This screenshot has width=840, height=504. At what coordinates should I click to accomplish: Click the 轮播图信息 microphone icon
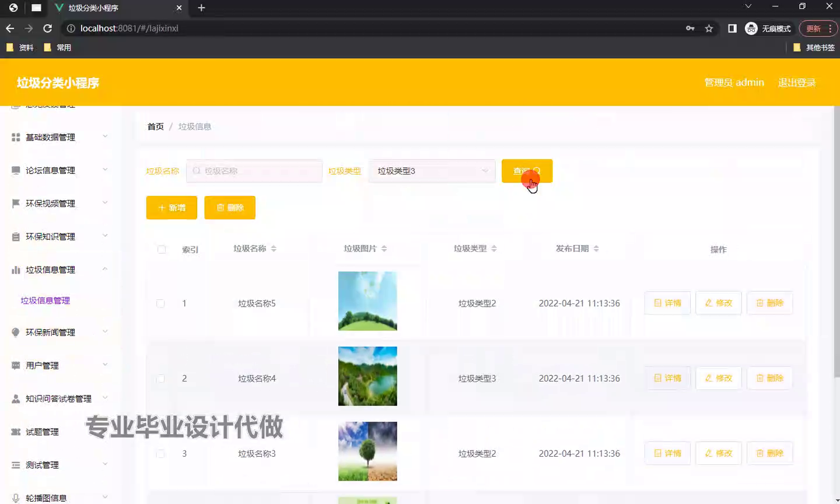pos(16,498)
